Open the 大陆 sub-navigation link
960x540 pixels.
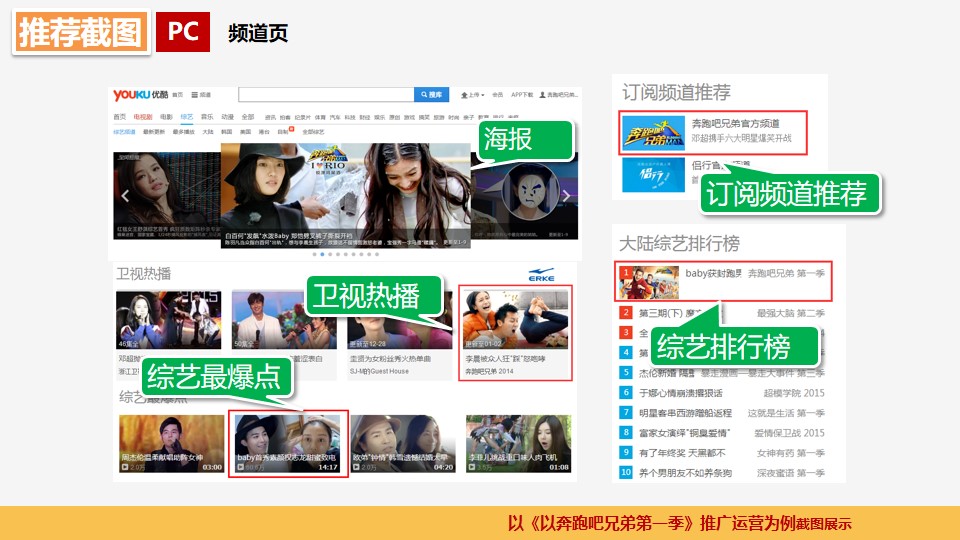[x=208, y=132]
